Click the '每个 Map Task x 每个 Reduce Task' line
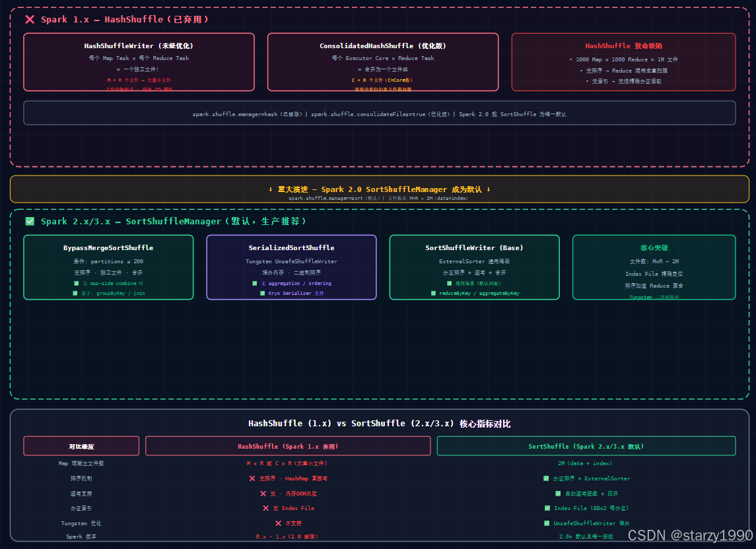 tap(139, 58)
